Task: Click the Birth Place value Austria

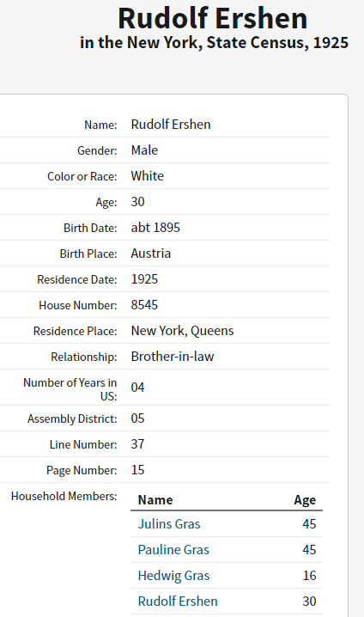Action: 150,253
